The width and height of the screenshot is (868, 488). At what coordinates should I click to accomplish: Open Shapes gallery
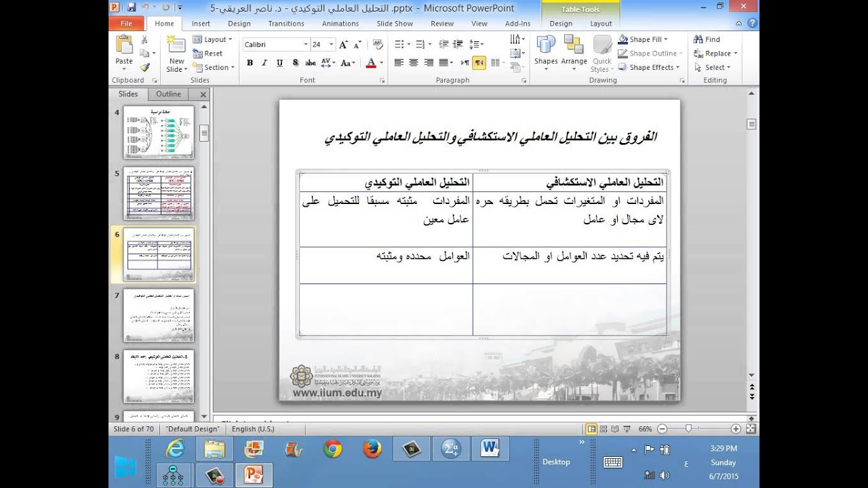546,51
